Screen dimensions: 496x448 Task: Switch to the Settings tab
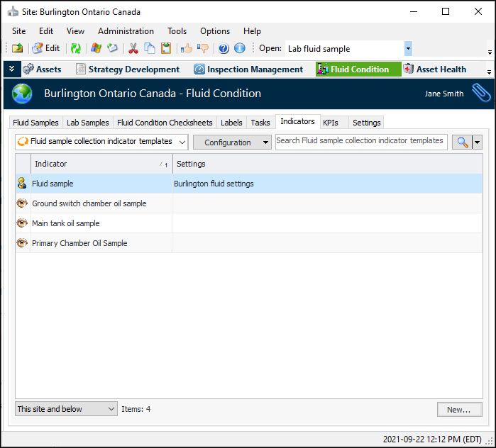367,123
